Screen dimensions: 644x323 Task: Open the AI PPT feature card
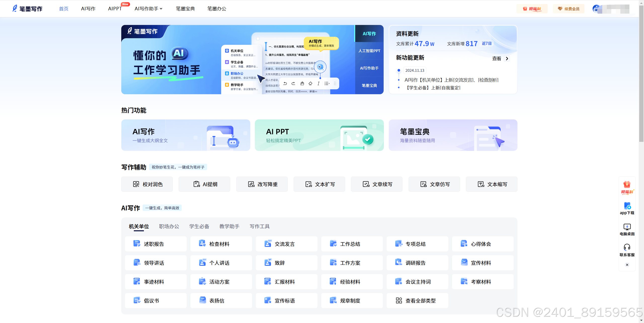coord(319,135)
